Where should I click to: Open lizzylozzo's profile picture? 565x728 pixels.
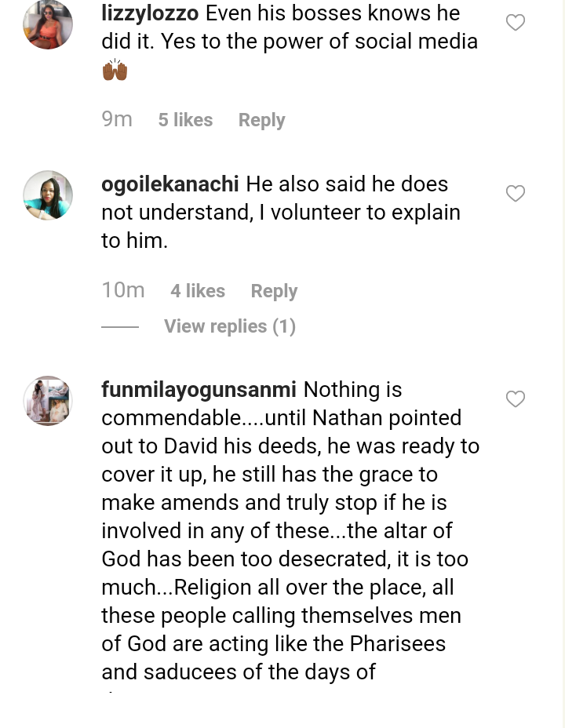tap(48, 25)
